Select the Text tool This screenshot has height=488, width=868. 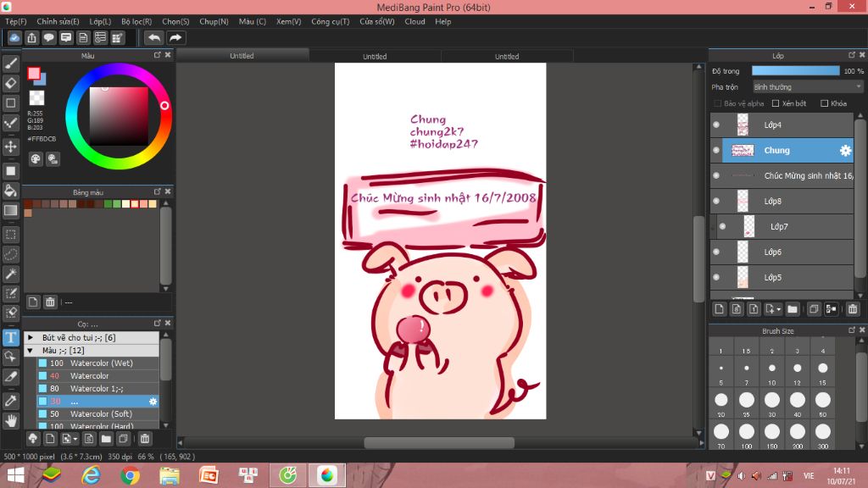10,337
